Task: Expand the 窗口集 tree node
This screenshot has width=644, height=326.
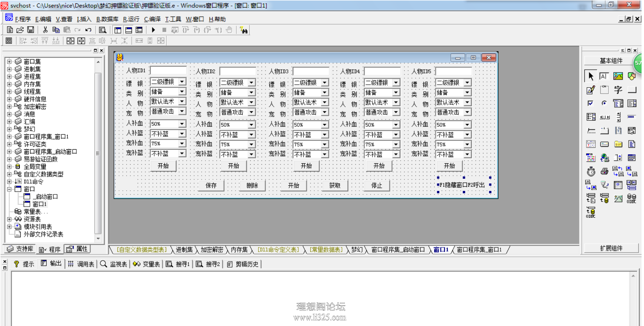Action: [x=9, y=62]
